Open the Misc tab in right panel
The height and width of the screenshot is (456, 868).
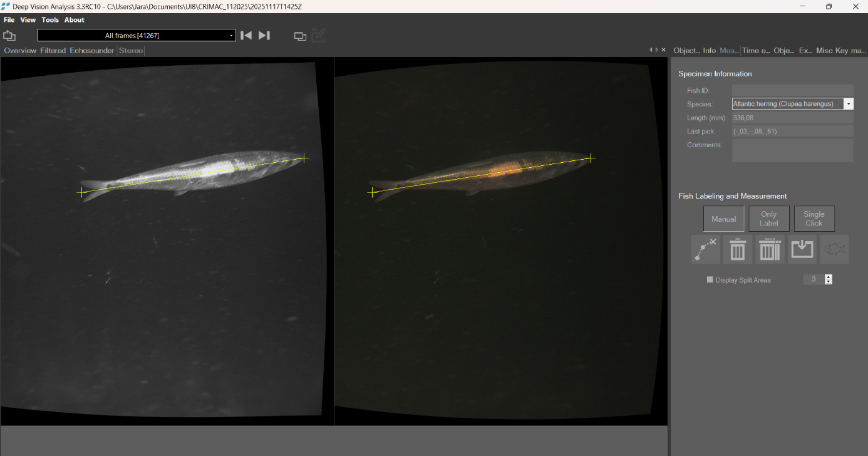point(824,51)
